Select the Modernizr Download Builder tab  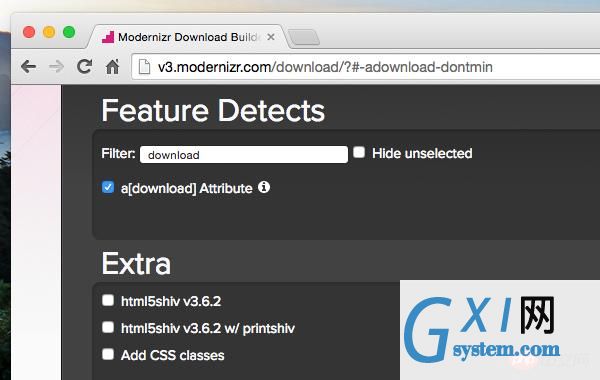point(188,37)
